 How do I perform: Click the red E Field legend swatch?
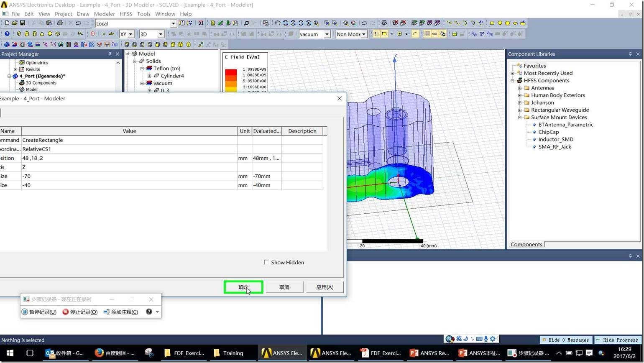click(x=231, y=72)
